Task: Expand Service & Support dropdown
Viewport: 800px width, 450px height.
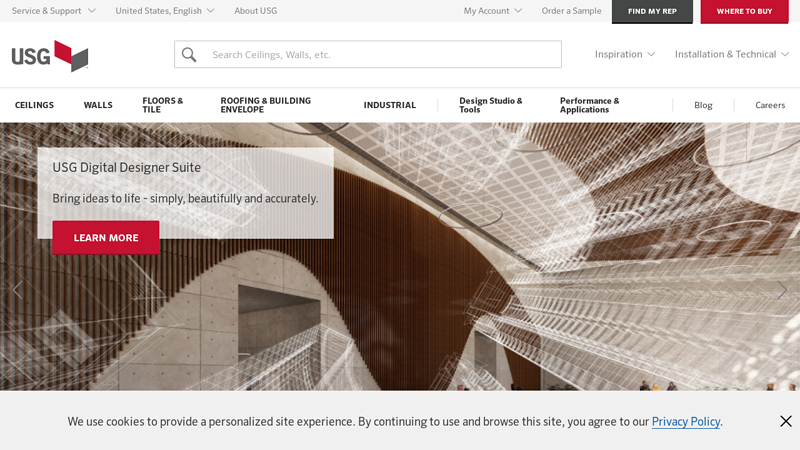Action: tap(54, 11)
